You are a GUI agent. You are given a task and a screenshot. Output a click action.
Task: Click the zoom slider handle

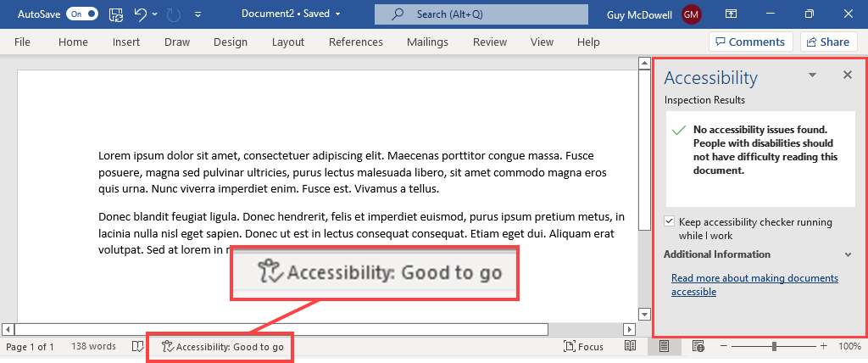pos(774,346)
